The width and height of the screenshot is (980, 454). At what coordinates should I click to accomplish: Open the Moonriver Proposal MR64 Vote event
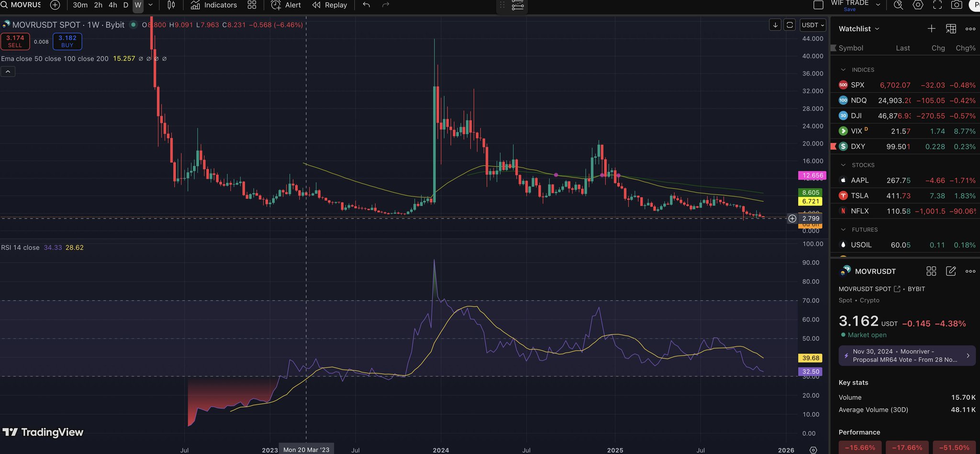click(x=907, y=355)
